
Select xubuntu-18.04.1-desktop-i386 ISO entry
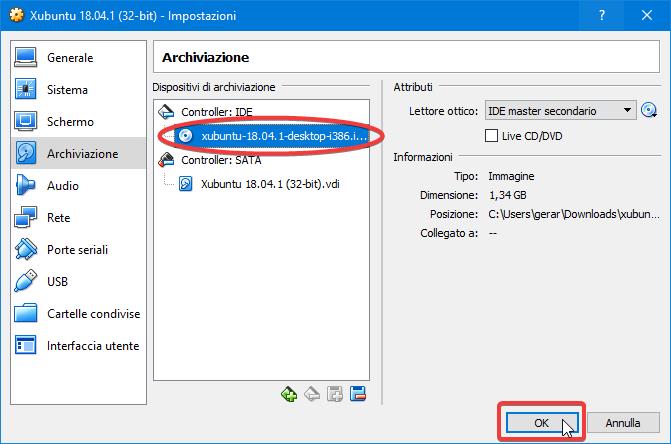[x=284, y=136]
